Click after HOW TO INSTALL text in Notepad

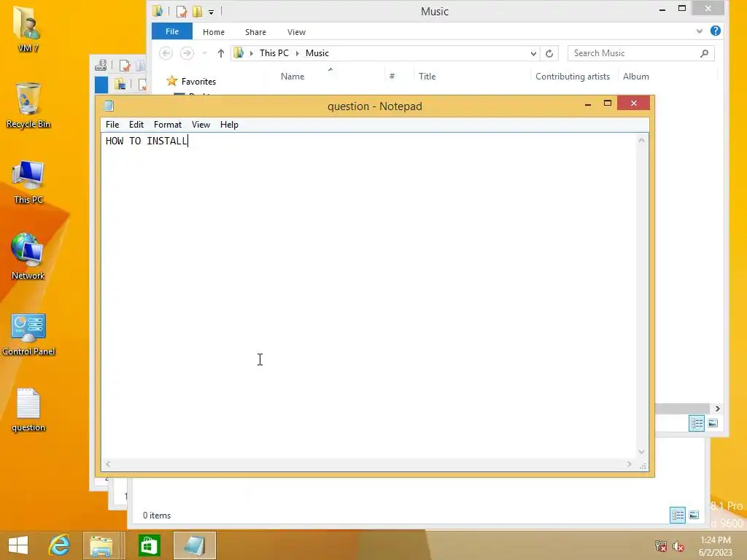[x=188, y=141]
